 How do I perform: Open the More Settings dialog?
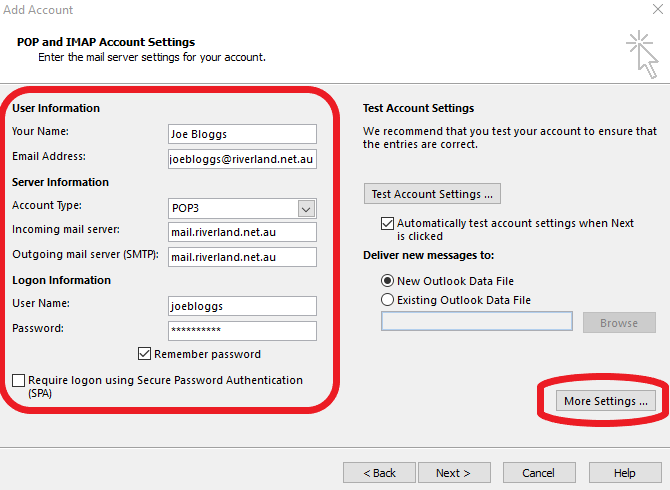[x=606, y=401]
